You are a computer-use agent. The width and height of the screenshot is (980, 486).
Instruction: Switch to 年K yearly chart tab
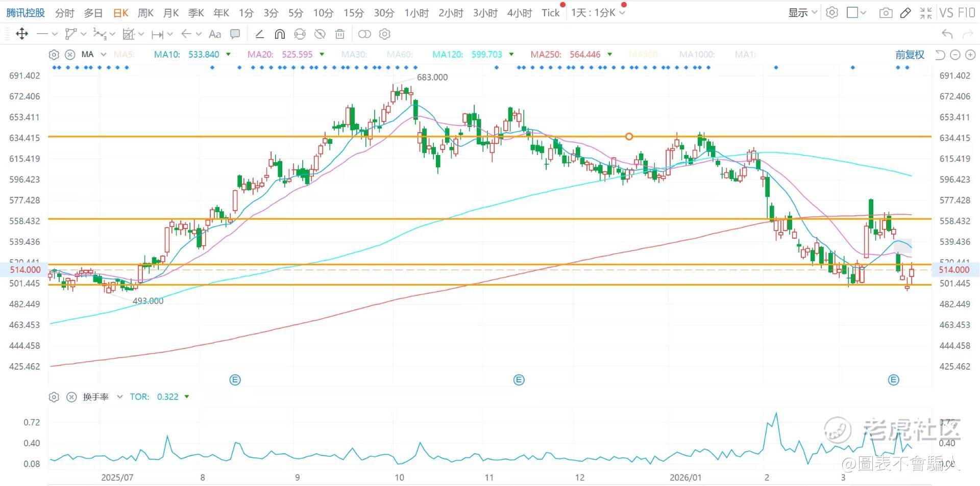(221, 13)
